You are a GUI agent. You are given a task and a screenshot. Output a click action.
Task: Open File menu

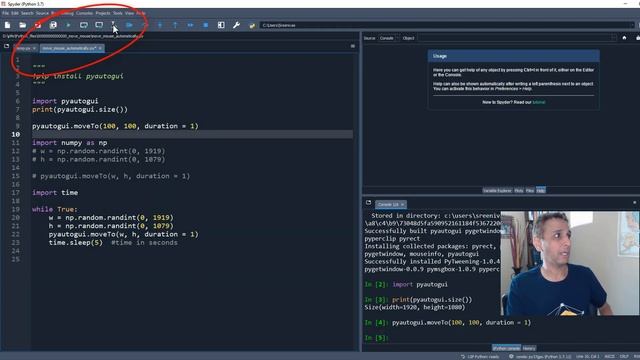point(5,13)
